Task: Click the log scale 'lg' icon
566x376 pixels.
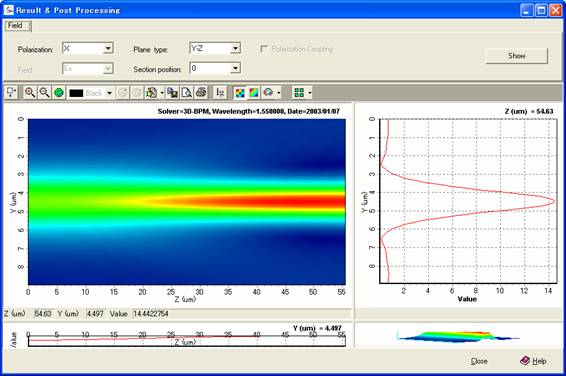Action: 220,93
